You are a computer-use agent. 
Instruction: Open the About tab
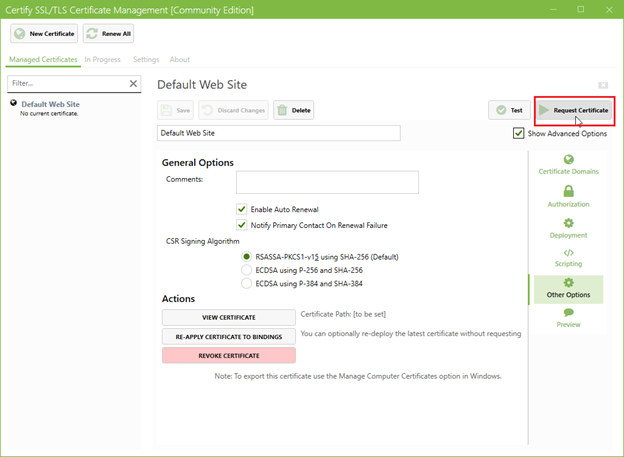(x=179, y=59)
